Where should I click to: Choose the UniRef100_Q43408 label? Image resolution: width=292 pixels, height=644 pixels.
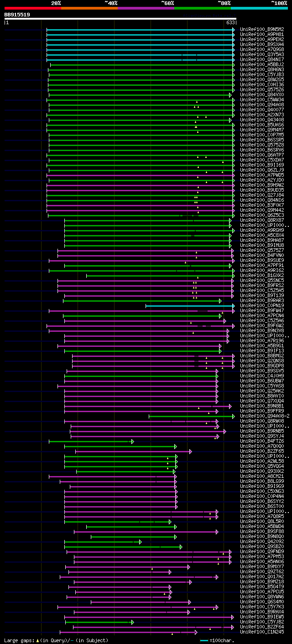click(263, 120)
